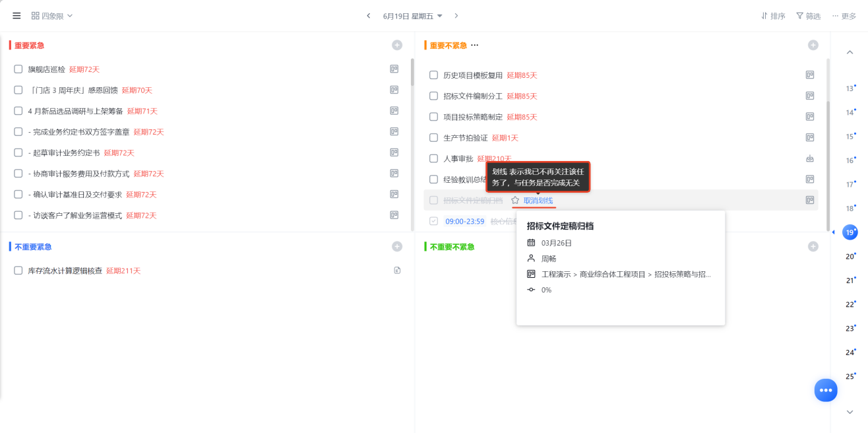
Task: Open 确认审计基准日及交付要求 task
Action: pyautogui.click(x=75, y=194)
